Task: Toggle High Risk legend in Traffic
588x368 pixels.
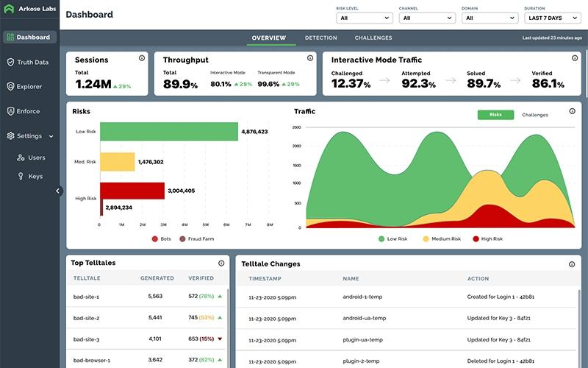Action: (487, 238)
